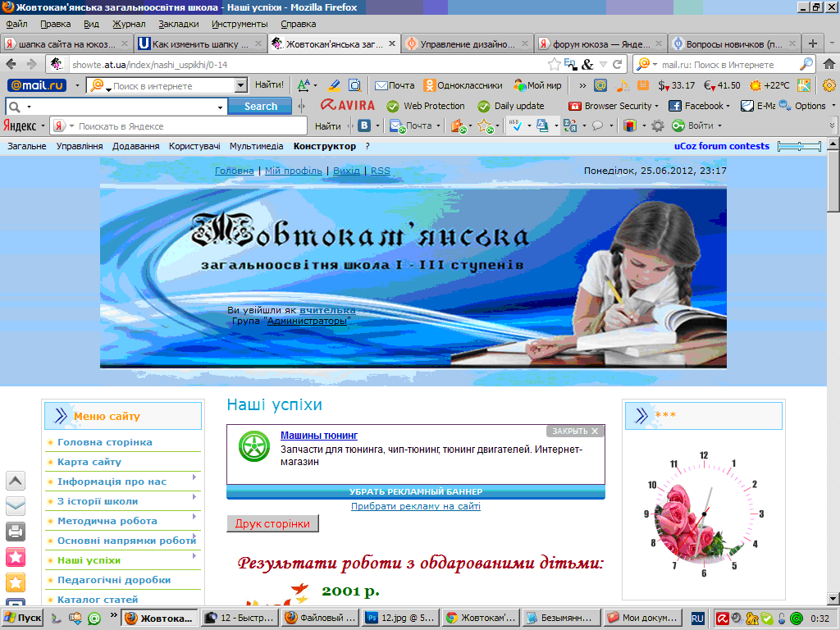Viewport: 840px width, 630px height.
Task: Click the envelope icon in the left side panel
Action: click(x=16, y=505)
